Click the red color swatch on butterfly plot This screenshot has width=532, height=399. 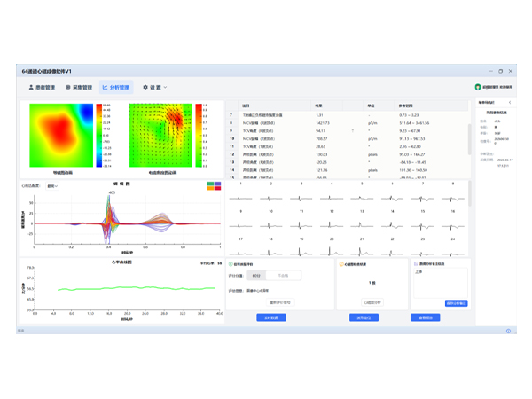(x=217, y=188)
